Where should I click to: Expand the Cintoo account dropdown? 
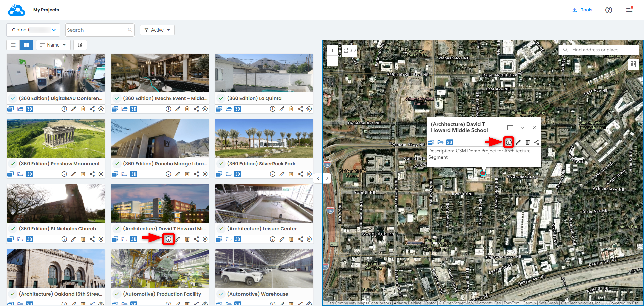[x=33, y=30]
